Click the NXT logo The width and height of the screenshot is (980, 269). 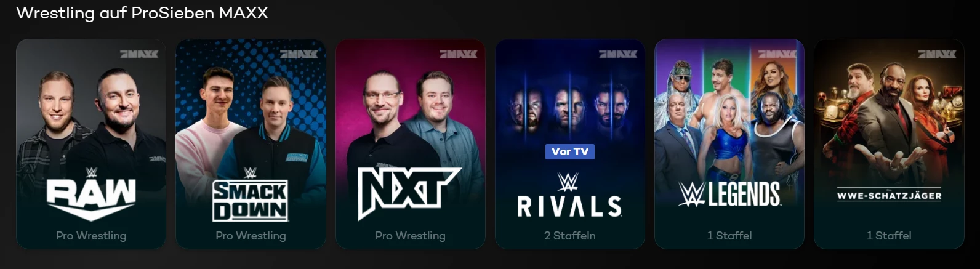point(409,193)
